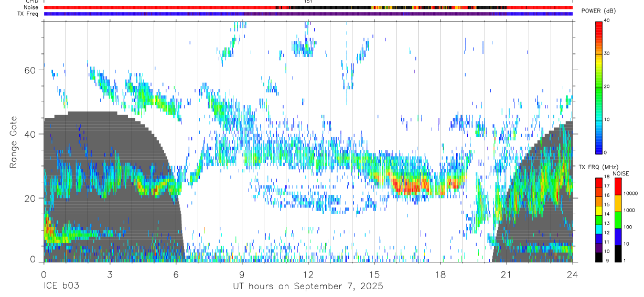The height and width of the screenshot is (297, 644).
Task: Click the 40 tick on the POWER colour bar
Action: pos(608,20)
